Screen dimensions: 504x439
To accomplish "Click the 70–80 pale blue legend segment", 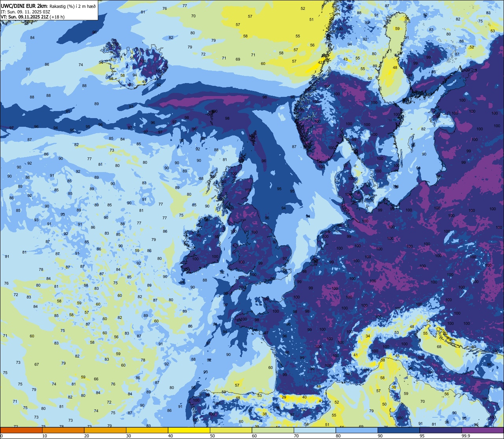I will [x=315, y=430].
